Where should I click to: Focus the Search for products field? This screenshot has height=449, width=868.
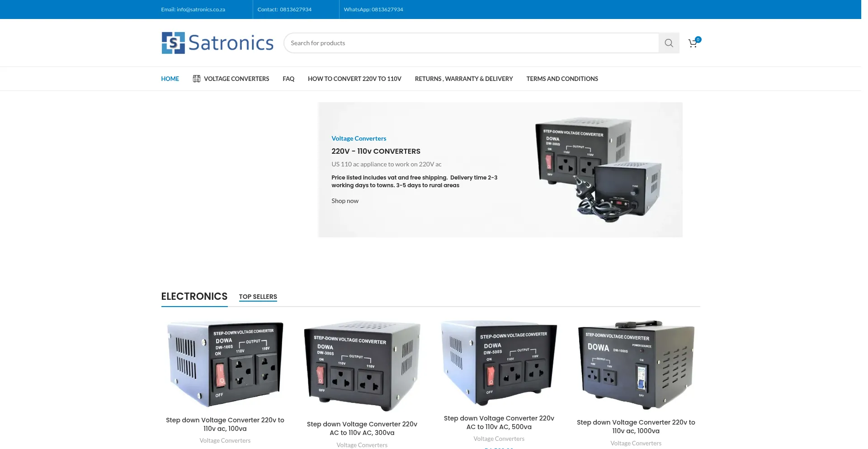471,43
